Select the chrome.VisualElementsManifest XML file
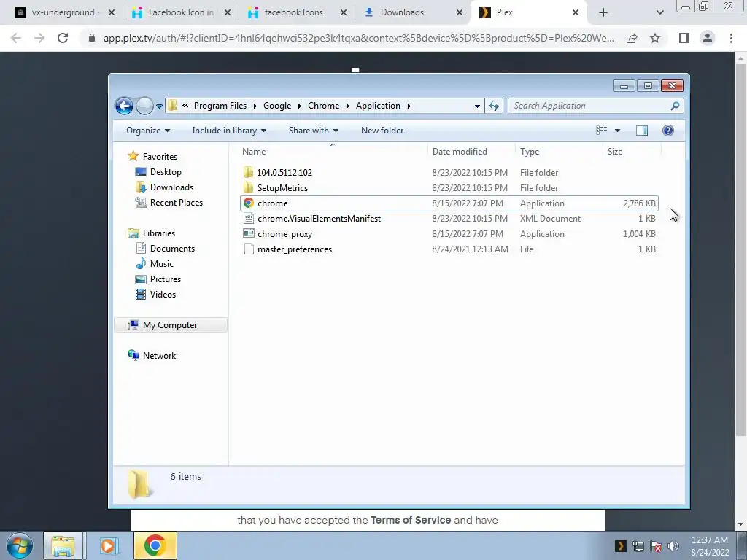The width and height of the screenshot is (747, 560). click(x=449, y=219)
